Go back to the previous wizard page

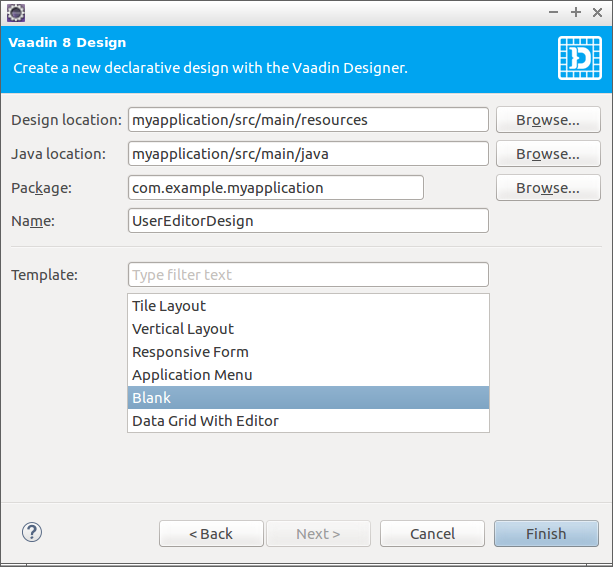coord(211,534)
